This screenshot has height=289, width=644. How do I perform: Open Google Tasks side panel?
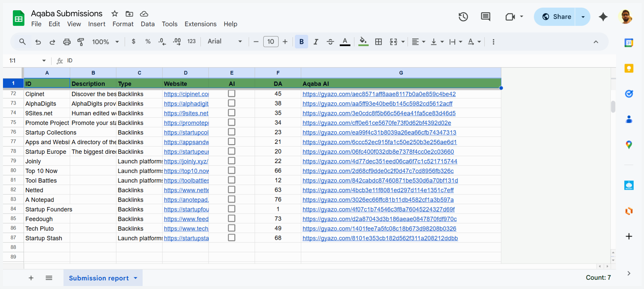pos(629,94)
